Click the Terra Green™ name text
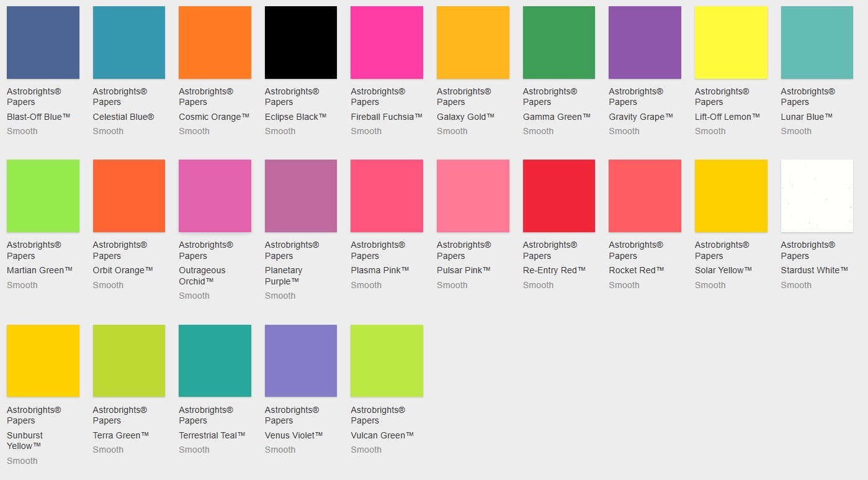868x480 pixels. [x=121, y=435]
